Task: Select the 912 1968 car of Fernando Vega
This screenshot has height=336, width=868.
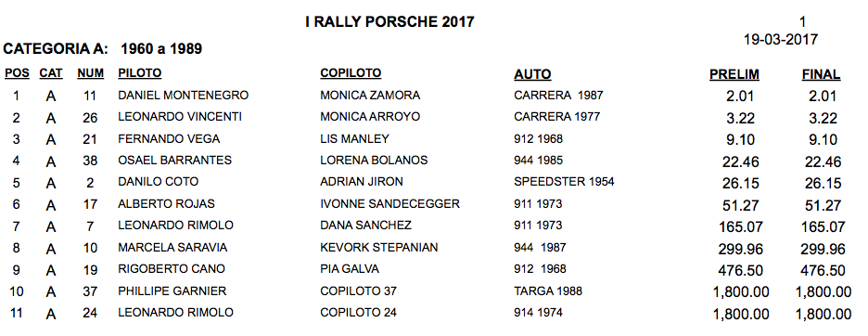Action: click(x=538, y=138)
